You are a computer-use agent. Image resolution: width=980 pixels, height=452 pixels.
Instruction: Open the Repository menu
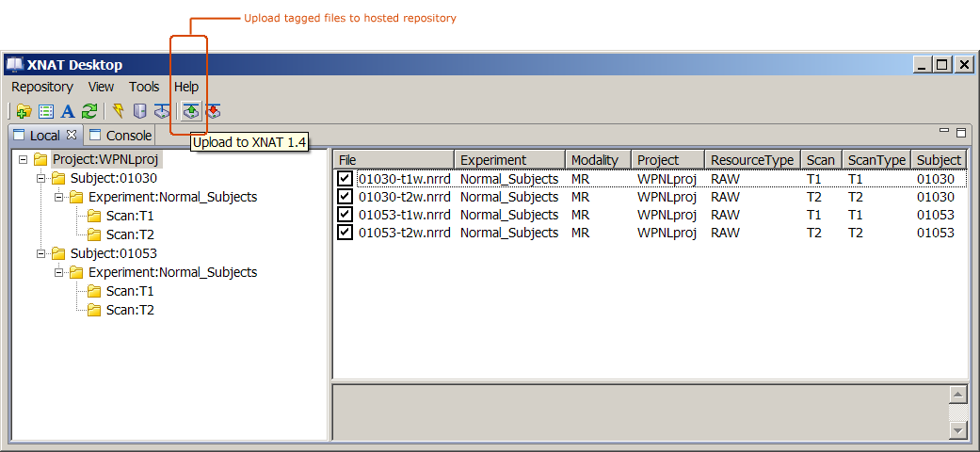(x=41, y=87)
